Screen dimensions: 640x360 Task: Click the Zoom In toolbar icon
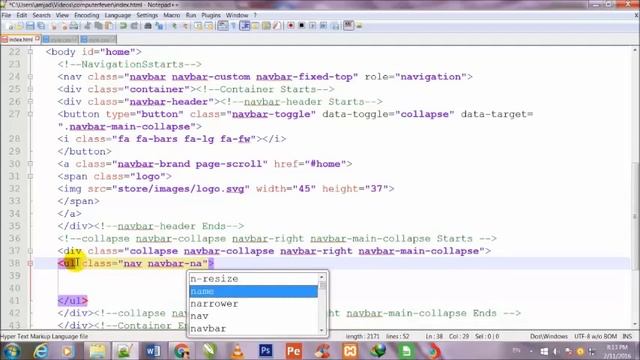coord(174,26)
